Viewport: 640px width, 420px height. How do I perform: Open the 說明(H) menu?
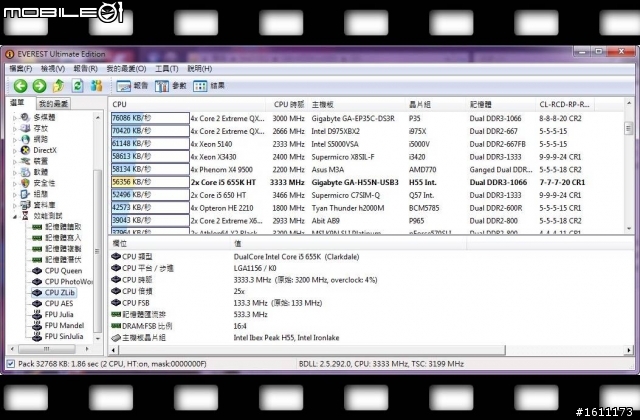(200, 69)
